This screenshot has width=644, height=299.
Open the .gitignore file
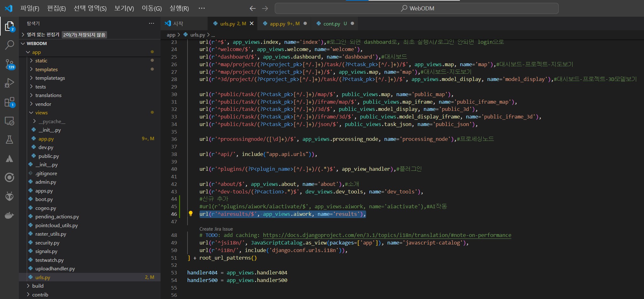[x=46, y=173]
